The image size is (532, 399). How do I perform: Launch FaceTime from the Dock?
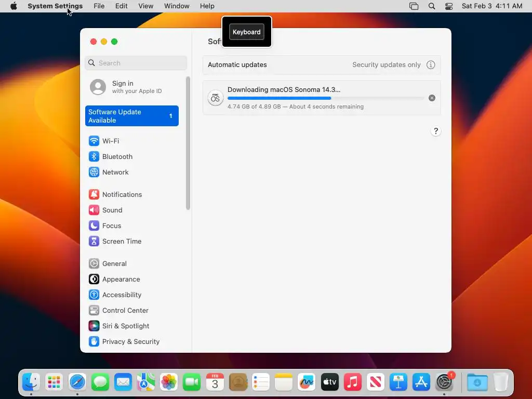192,382
